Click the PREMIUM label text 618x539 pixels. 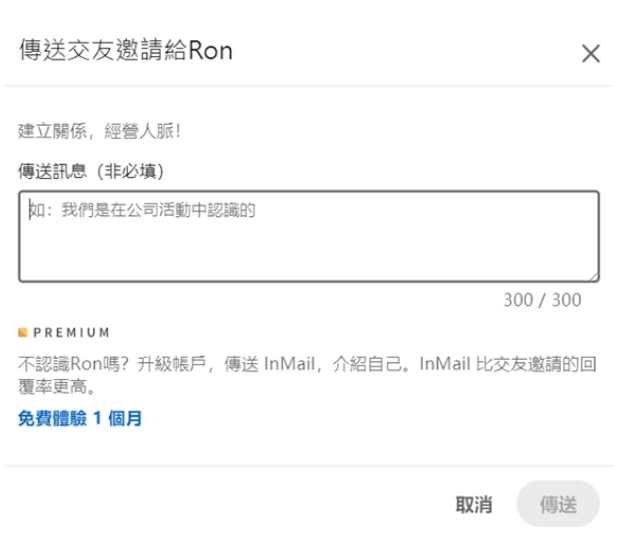(x=71, y=333)
